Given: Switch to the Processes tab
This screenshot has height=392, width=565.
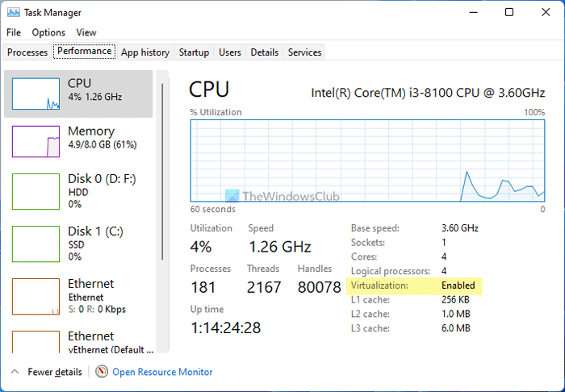Looking at the screenshot, I should [27, 52].
